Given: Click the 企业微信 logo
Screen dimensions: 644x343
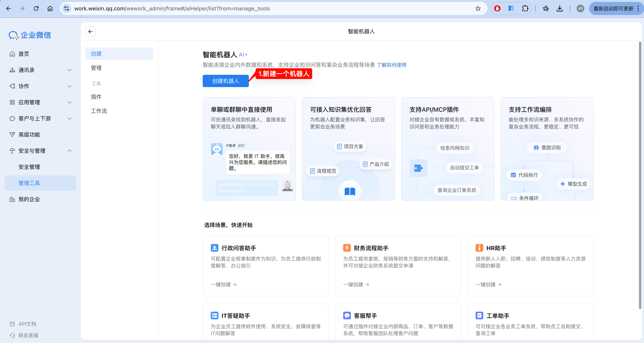Looking at the screenshot, I should click(30, 35).
